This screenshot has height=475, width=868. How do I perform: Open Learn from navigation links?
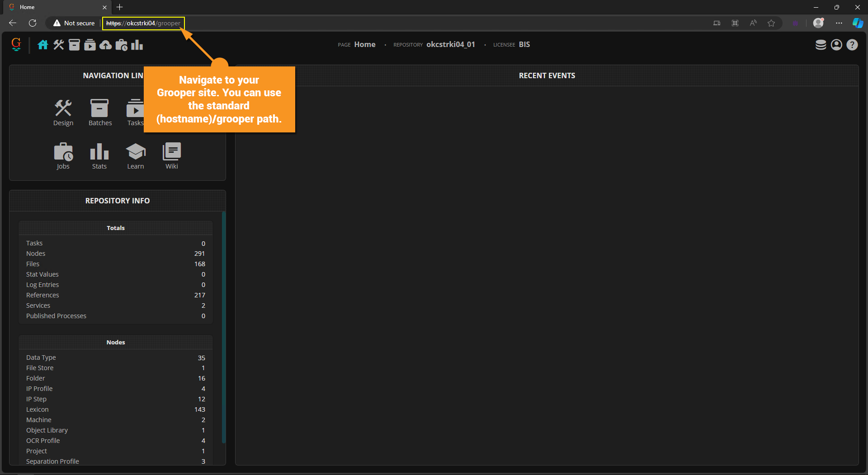pyautogui.click(x=136, y=156)
